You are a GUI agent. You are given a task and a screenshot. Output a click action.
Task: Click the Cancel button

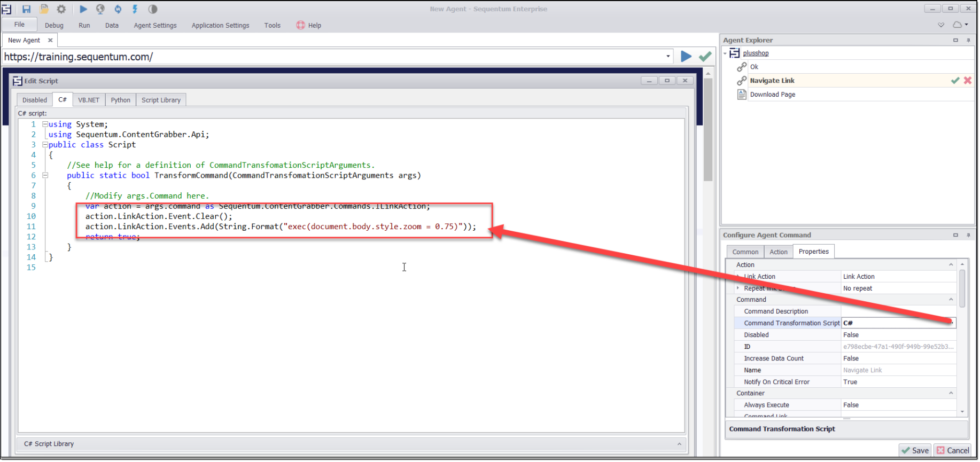(x=953, y=450)
